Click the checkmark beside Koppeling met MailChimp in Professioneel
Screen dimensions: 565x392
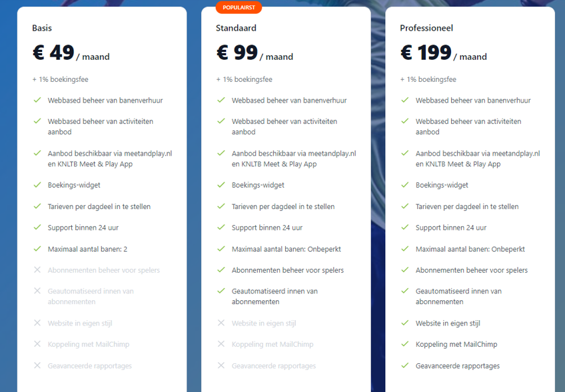click(405, 344)
